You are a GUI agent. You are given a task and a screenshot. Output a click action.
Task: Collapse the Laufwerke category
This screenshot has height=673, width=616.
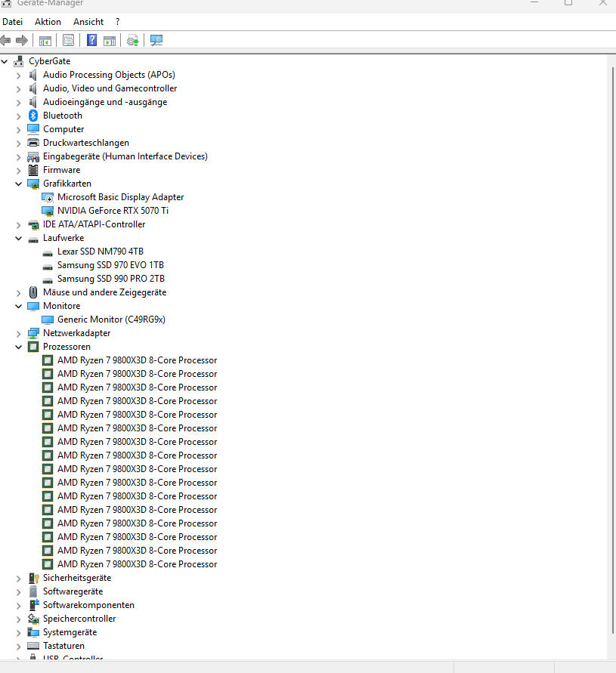18,238
